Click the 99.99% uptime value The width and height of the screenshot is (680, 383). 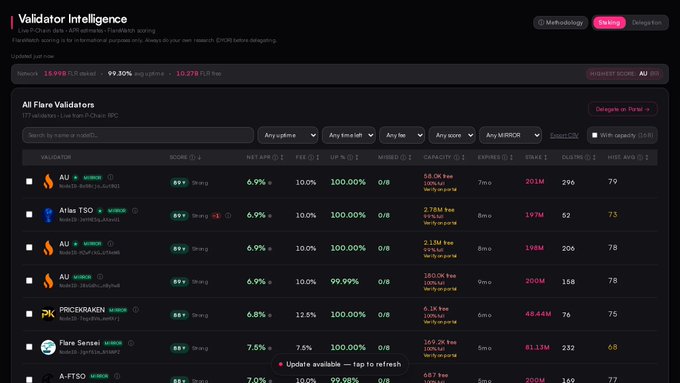pos(345,282)
